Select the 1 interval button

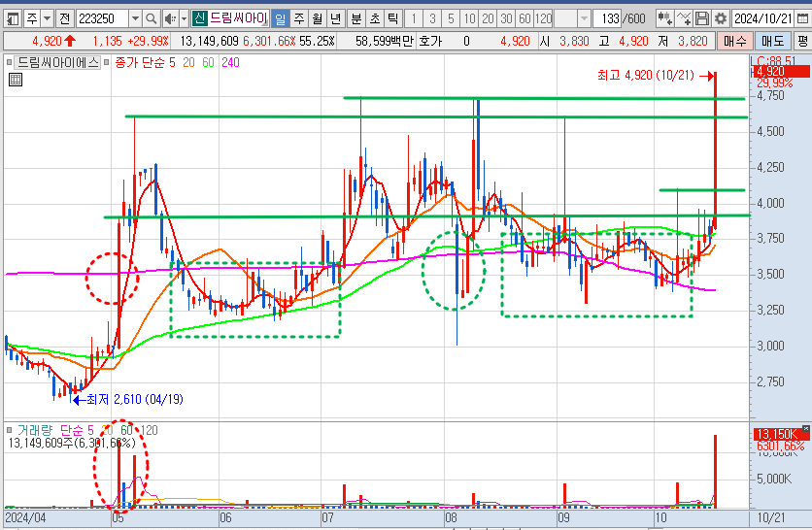414,19
